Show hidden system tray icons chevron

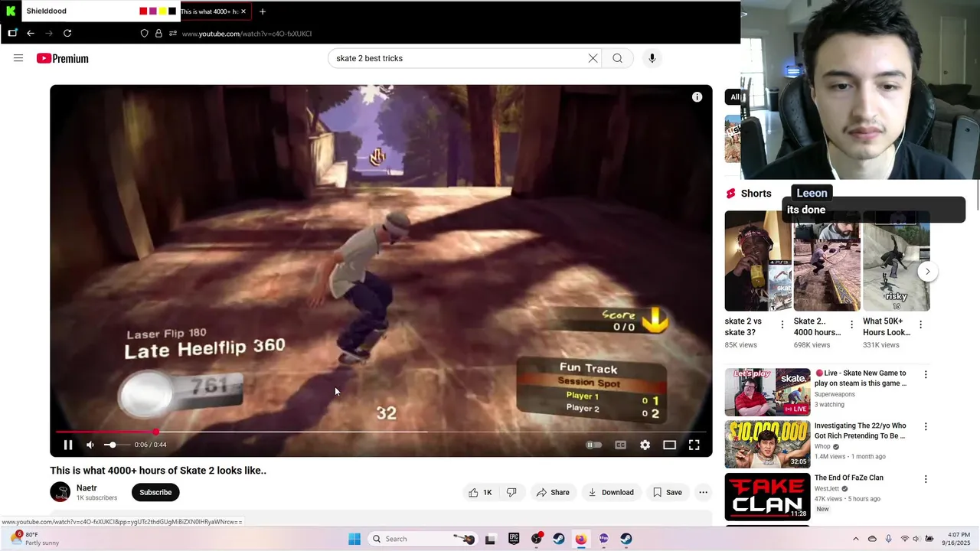(x=855, y=539)
